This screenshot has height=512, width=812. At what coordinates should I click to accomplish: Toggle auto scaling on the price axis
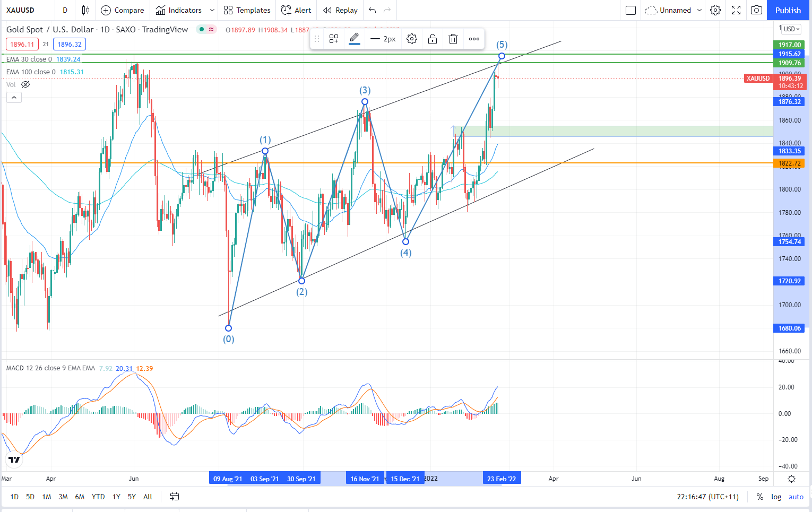(796, 497)
